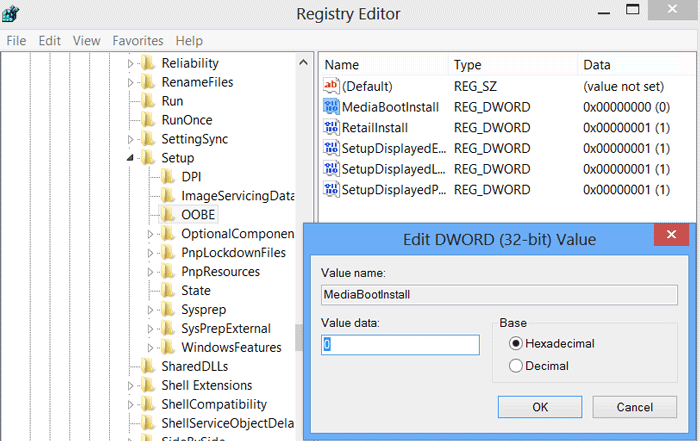Collapse the Setup key
This screenshot has height=441, width=700.
[130, 158]
